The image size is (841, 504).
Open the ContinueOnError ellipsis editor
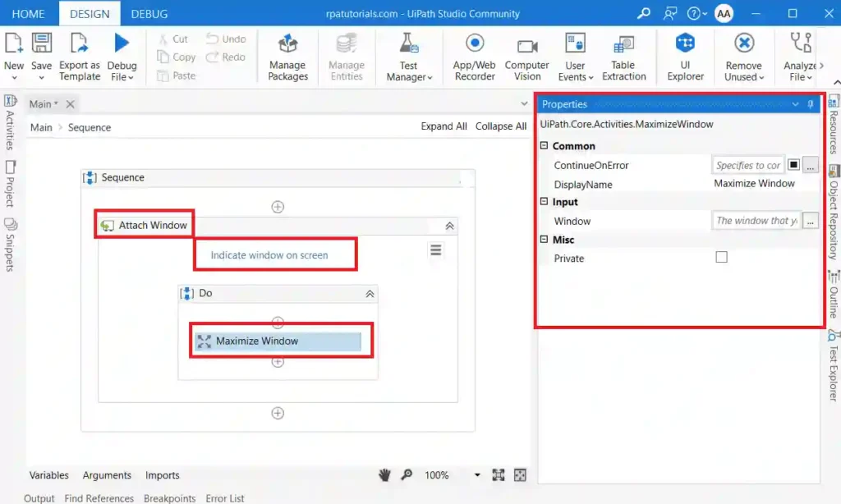tap(811, 165)
